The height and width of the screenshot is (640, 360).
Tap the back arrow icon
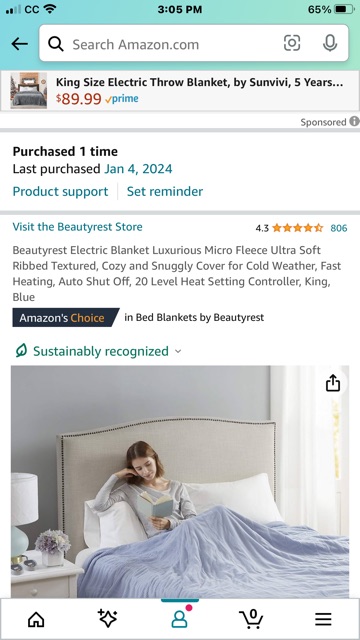pos(19,44)
